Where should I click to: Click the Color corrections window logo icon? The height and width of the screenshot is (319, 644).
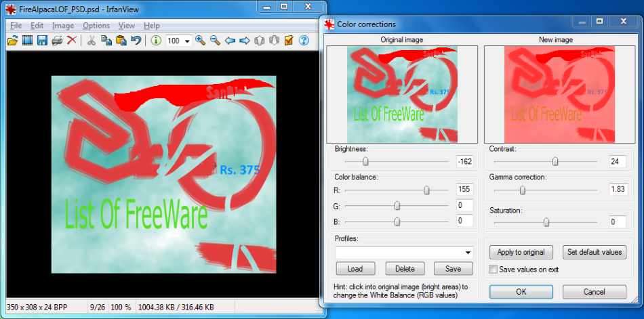(x=329, y=24)
